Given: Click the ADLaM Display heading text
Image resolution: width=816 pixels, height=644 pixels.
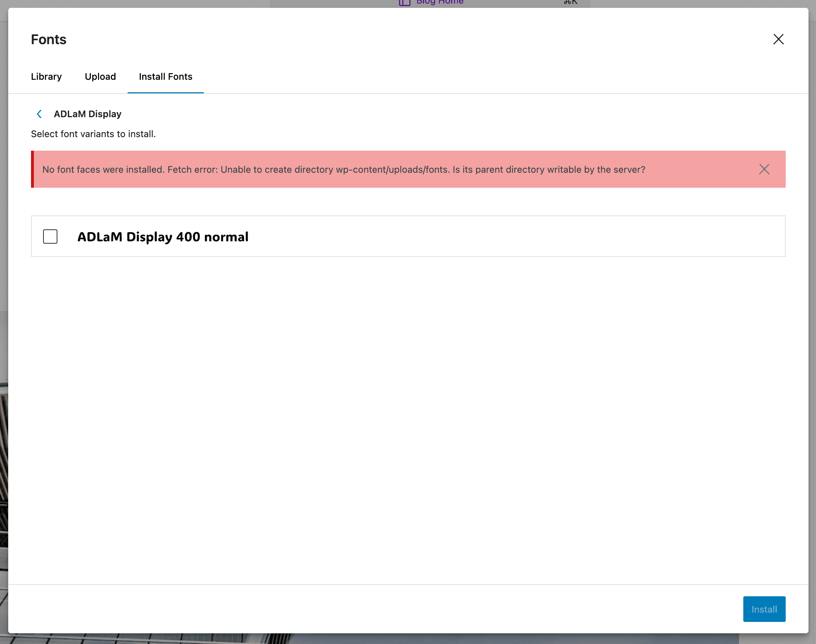Looking at the screenshot, I should coord(88,114).
